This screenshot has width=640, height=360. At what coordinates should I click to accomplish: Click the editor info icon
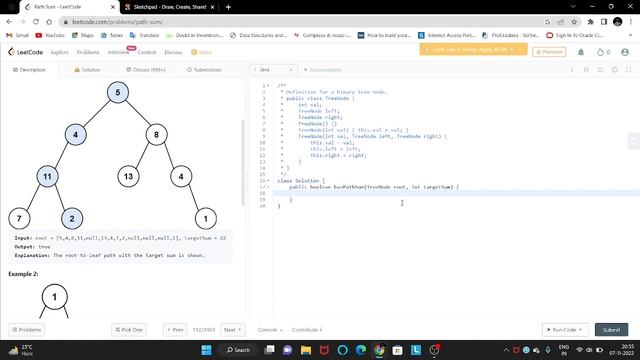point(572,70)
